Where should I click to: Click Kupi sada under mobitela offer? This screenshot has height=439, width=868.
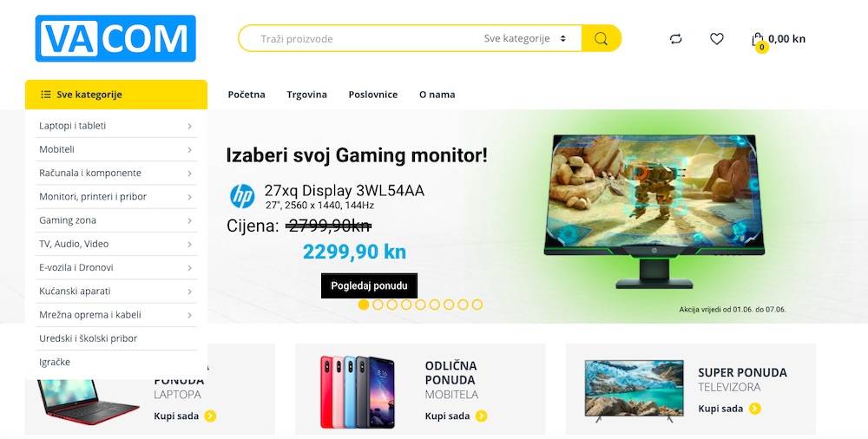pos(447,416)
